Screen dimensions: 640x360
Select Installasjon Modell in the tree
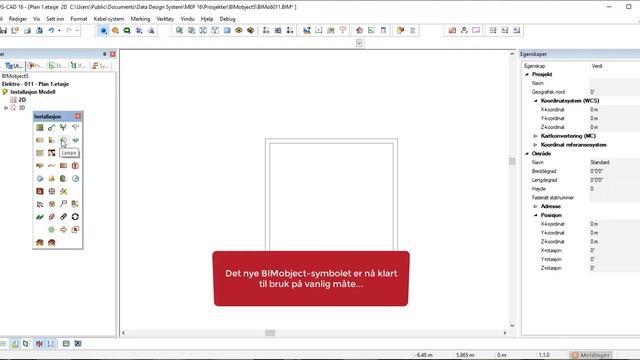(33, 92)
